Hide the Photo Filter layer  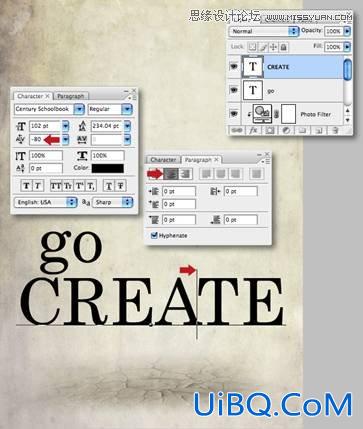point(234,114)
